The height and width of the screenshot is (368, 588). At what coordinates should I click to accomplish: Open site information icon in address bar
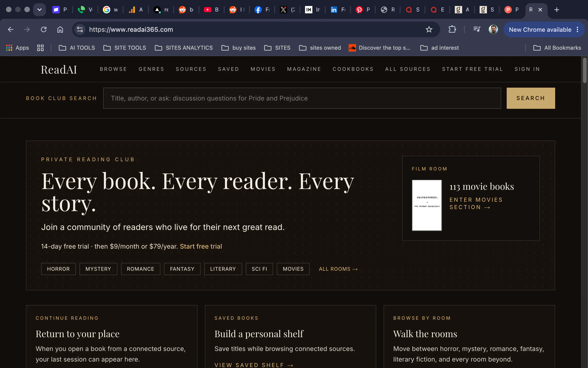80,29
